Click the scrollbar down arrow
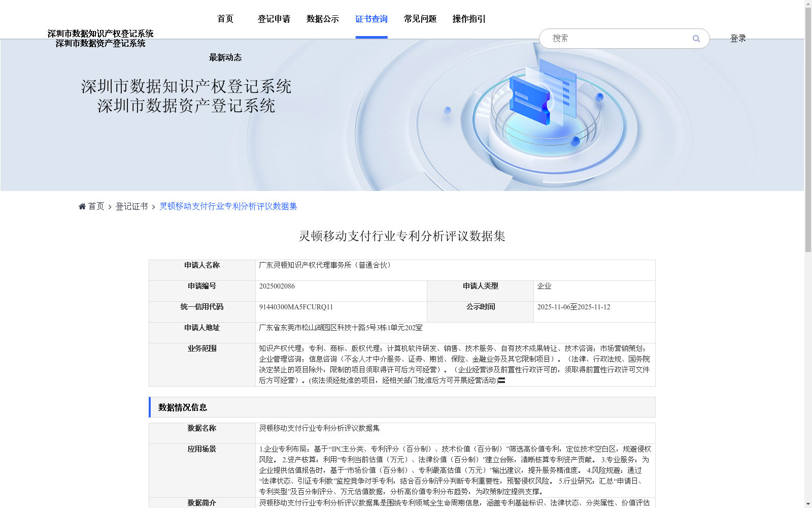 [x=808, y=504]
